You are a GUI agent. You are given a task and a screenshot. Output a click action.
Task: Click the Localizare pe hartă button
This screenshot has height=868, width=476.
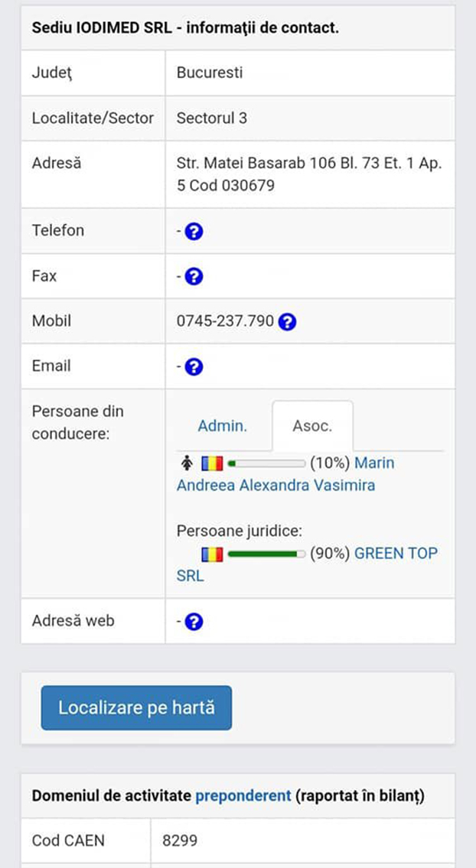point(135,707)
